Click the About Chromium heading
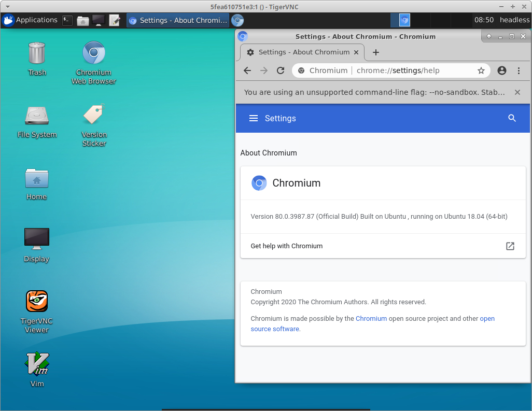This screenshot has width=532, height=411. 269,153
